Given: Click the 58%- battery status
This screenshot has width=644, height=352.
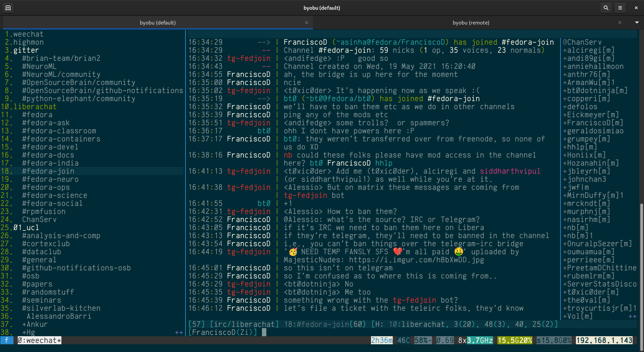Looking at the screenshot, I should click(x=423, y=341).
